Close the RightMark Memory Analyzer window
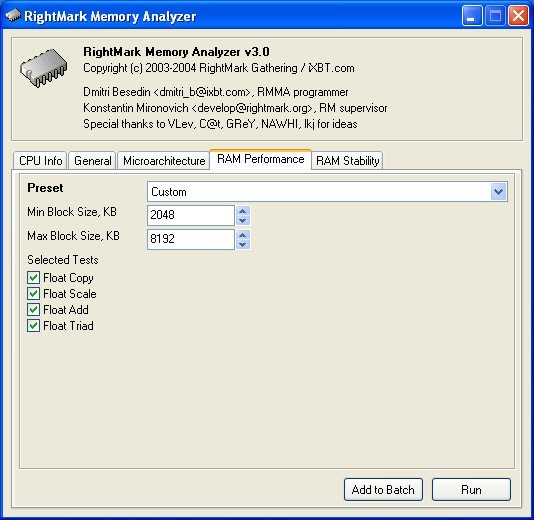 click(x=518, y=16)
